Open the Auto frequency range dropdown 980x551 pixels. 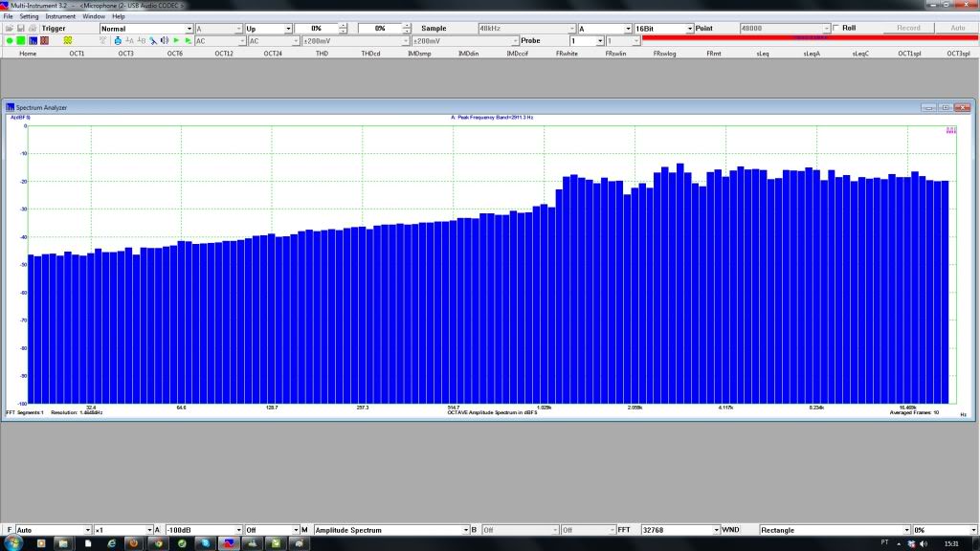(54, 530)
